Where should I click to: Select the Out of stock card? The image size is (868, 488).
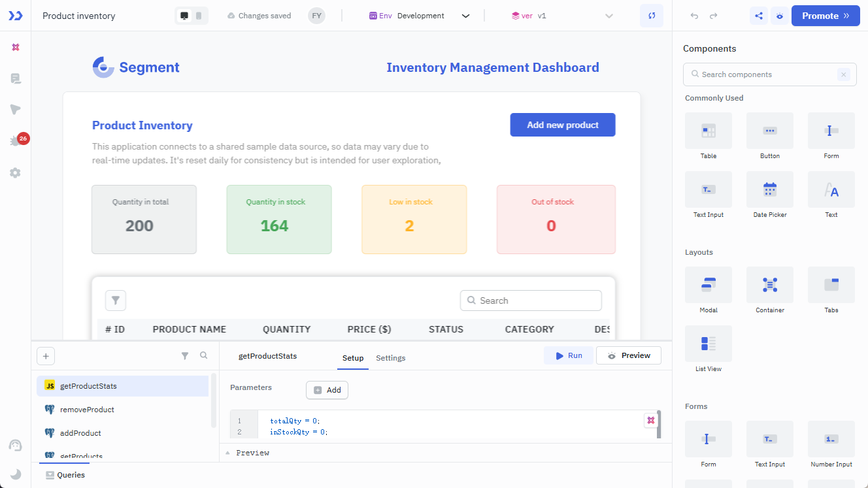pyautogui.click(x=556, y=220)
